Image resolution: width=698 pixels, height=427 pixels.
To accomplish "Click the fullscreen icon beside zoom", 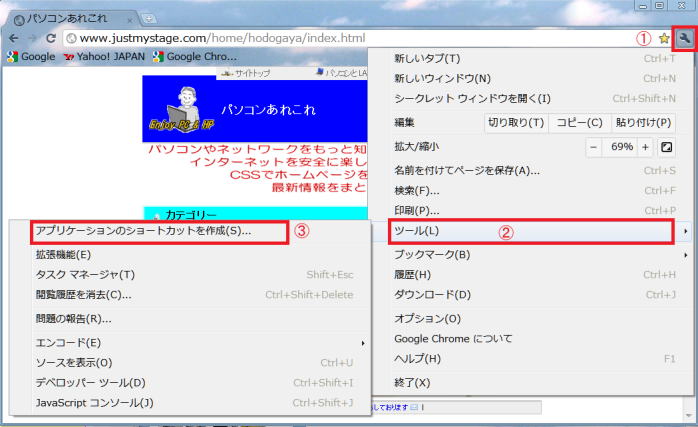I will [667, 147].
